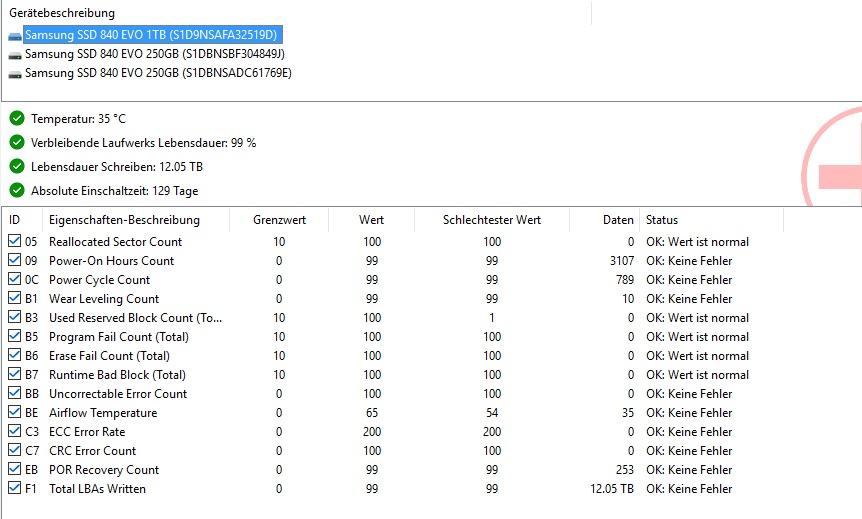This screenshot has height=519, width=862.
Task: Toggle the B6 Erase Fail Count checkbox
Action: pyautogui.click(x=15, y=355)
